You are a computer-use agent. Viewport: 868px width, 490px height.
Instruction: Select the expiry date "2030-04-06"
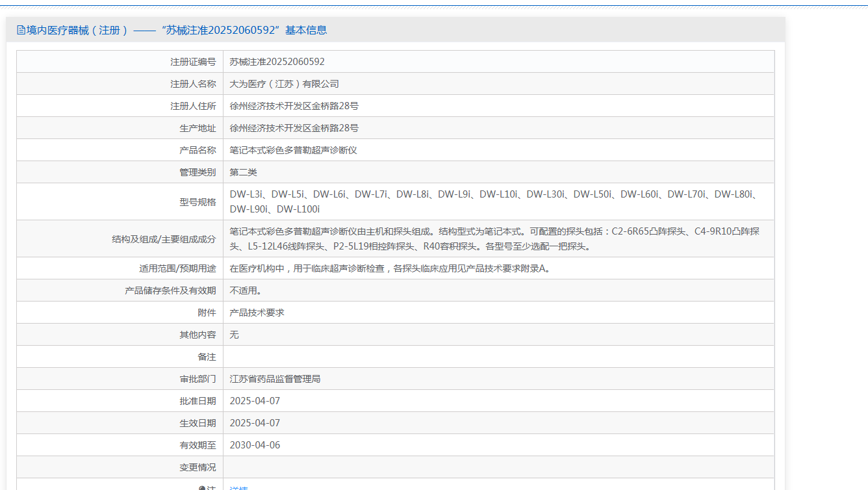pyautogui.click(x=255, y=445)
